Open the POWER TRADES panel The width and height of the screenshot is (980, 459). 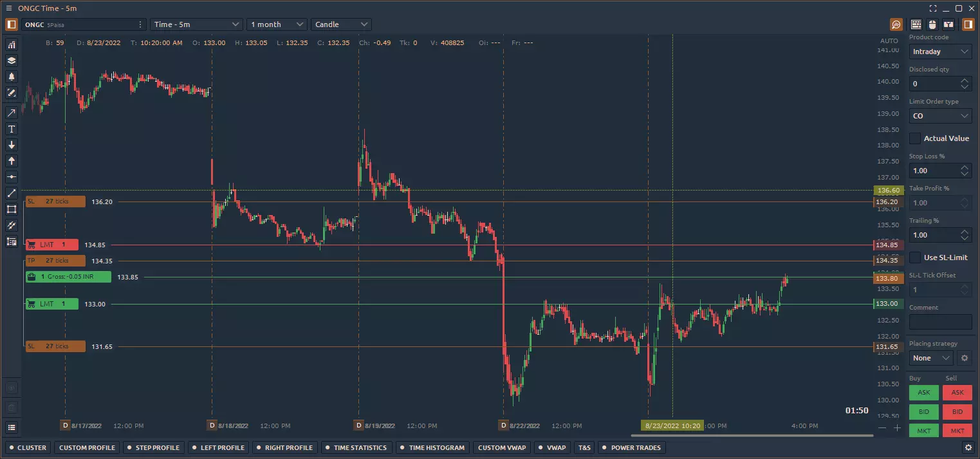tap(631, 447)
